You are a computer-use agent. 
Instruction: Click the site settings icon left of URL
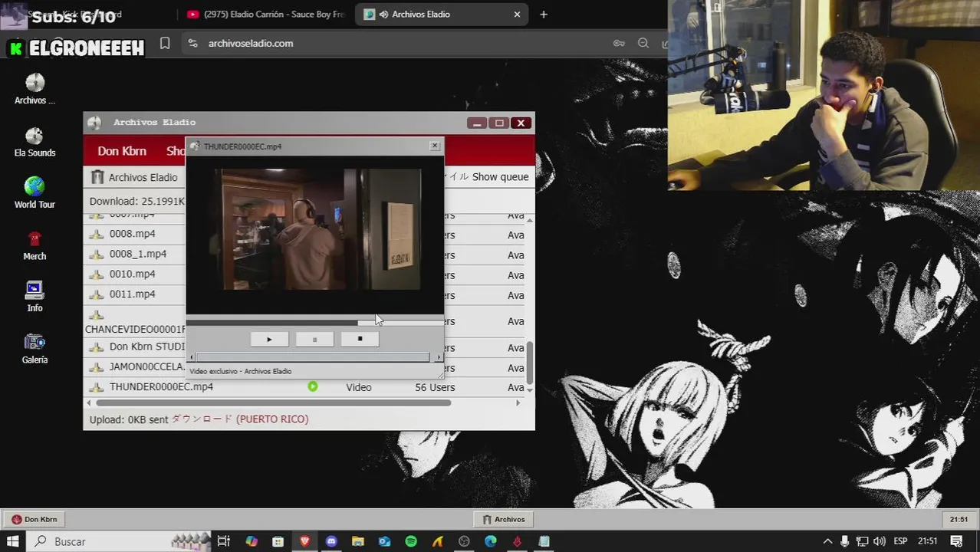(x=192, y=44)
